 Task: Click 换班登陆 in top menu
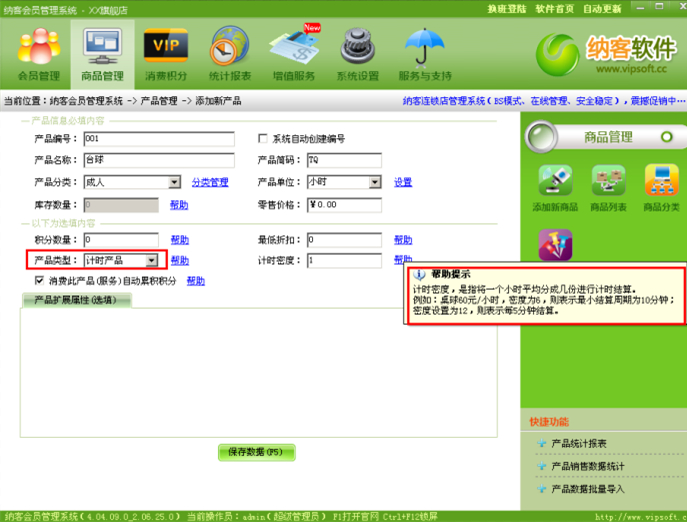click(508, 8)
